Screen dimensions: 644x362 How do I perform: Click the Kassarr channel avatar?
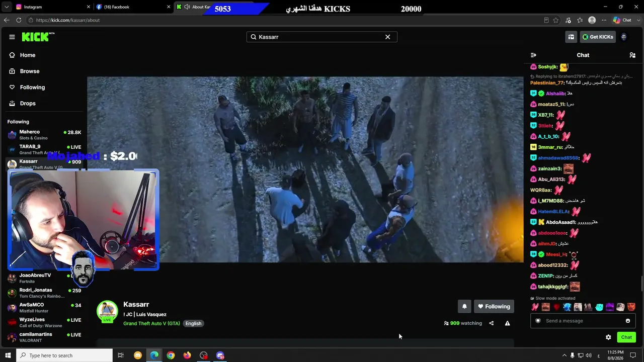pos(107,311)
